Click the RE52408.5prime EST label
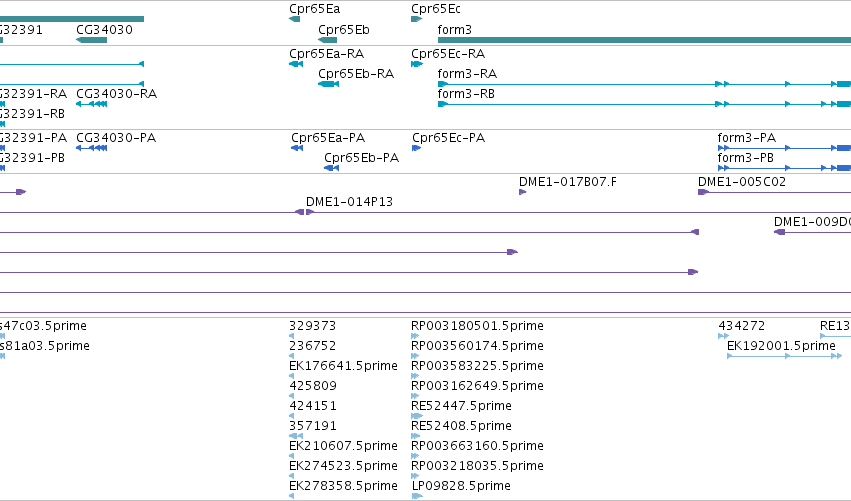Image resolution: width=851 pixels, height=501 pixels. (x=461, y=426)
